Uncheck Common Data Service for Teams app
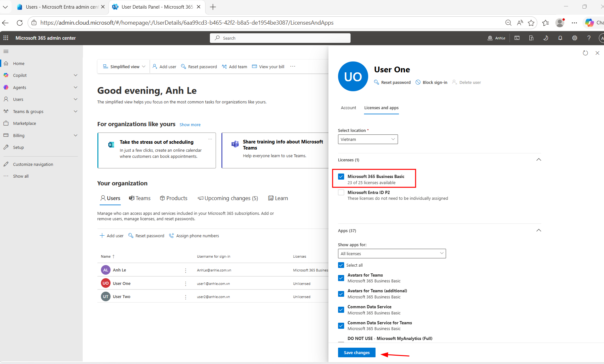604x364 pixels. [x=341, y=326]
